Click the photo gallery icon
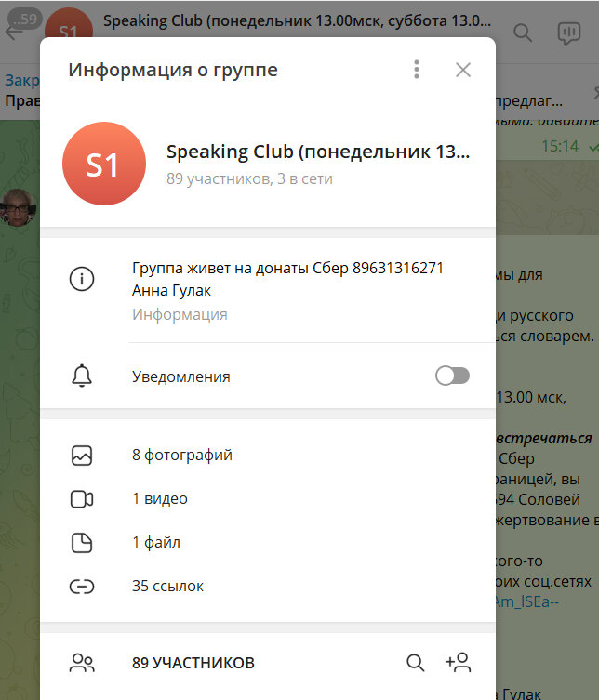Screen dimensions: 599x700 tap(82, 456)
